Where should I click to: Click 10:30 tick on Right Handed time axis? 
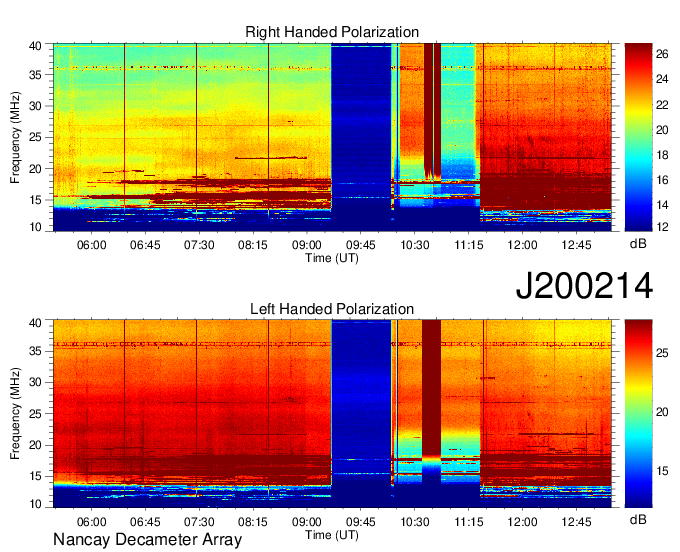[x=415, y=245]
